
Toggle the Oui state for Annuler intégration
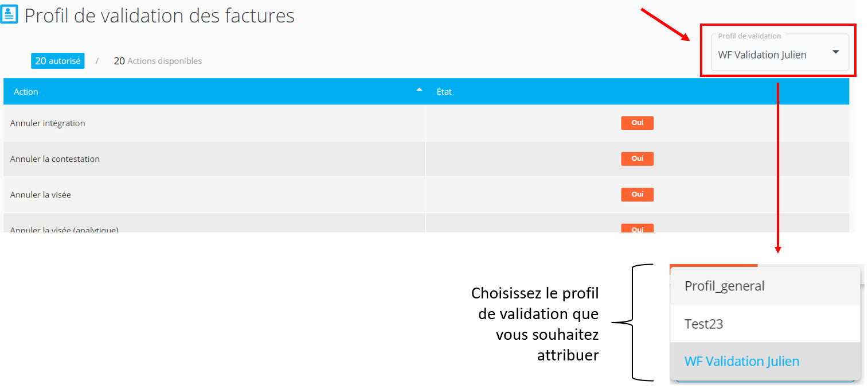click(638, 123)
